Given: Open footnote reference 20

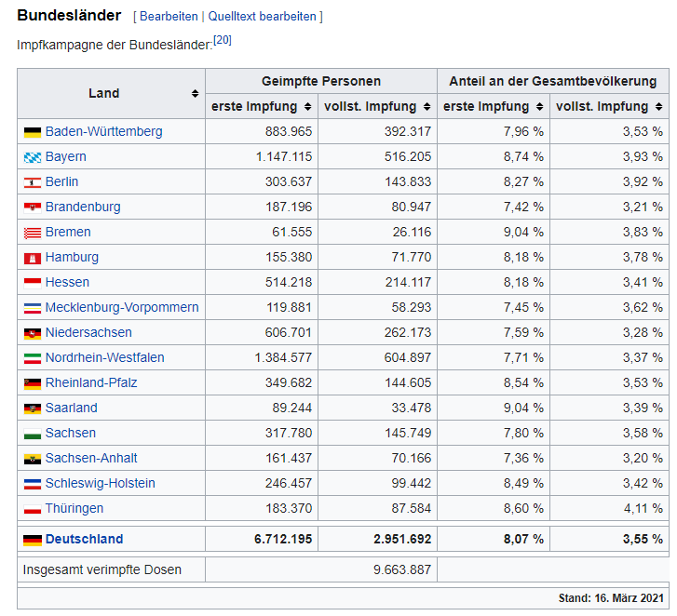Looking at the screenshot, I should [x=222, y=40].
